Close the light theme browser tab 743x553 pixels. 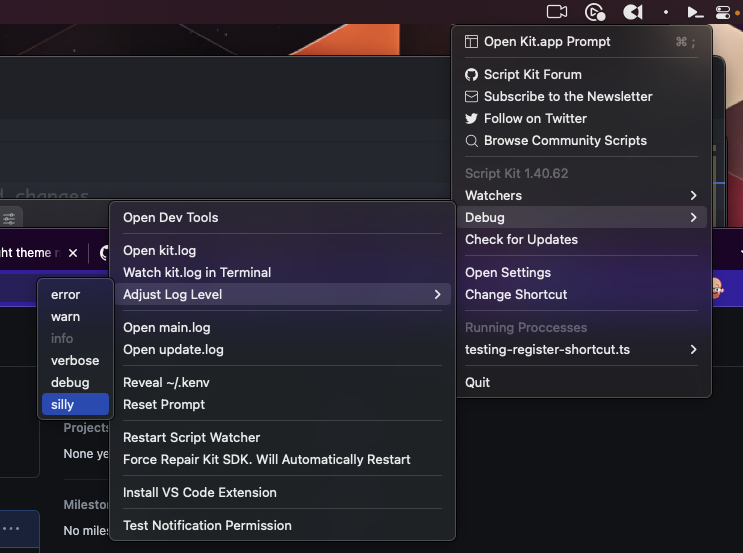[x=73, y=253]
